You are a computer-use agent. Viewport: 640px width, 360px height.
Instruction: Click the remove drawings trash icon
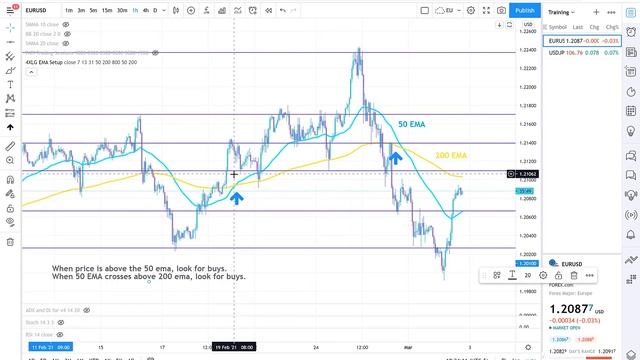[10, 242]
